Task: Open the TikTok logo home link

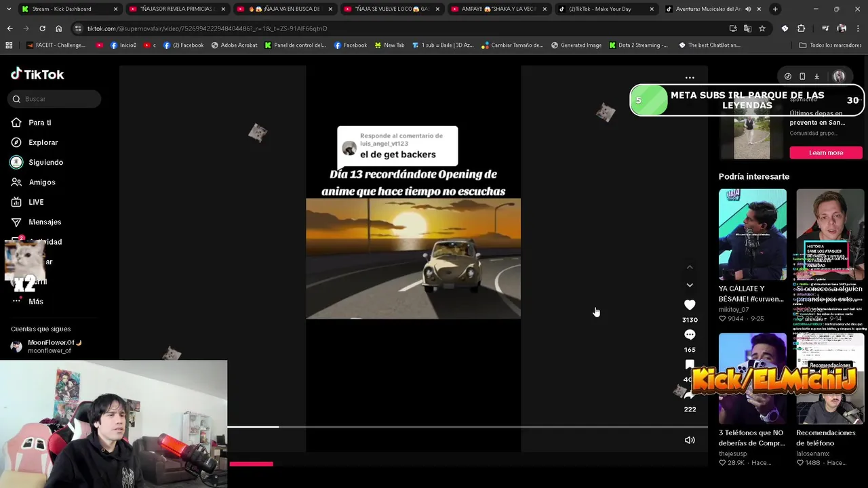Action: click(37, 74)
